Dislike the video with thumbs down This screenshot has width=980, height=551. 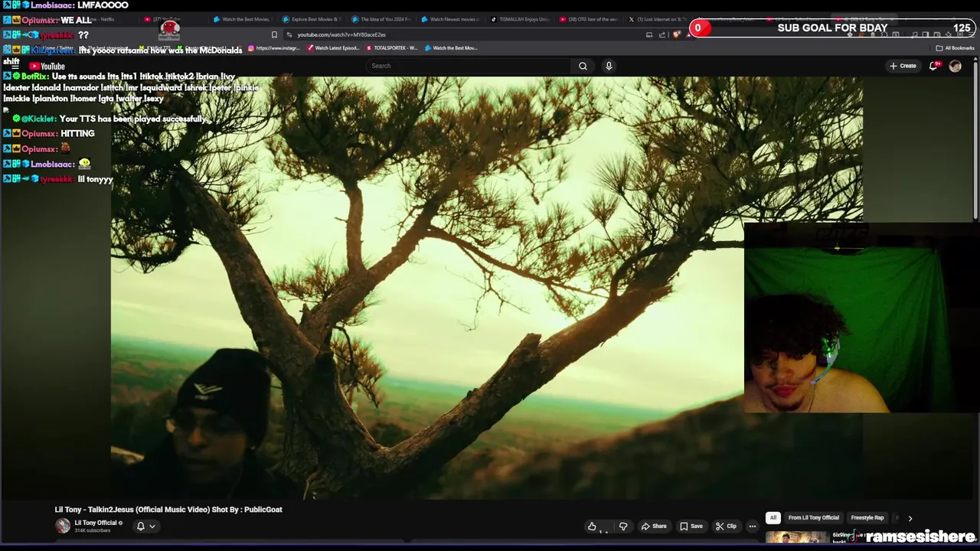(623, 526)
